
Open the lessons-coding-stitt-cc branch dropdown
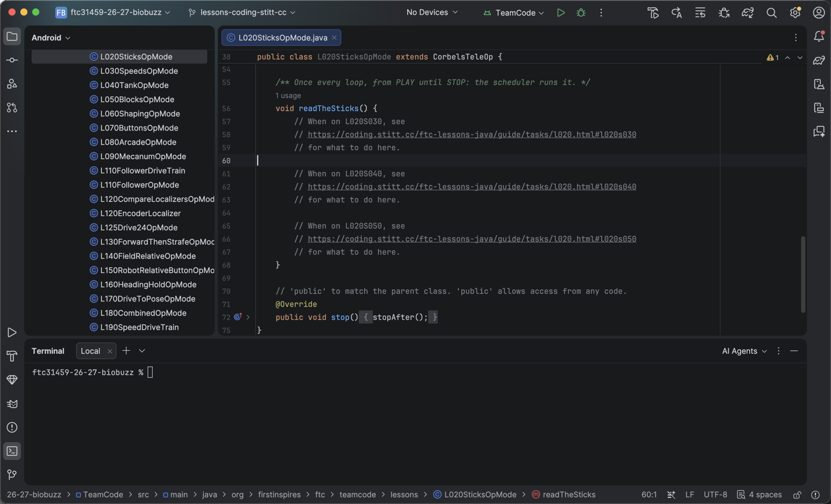tap(242, 12)
